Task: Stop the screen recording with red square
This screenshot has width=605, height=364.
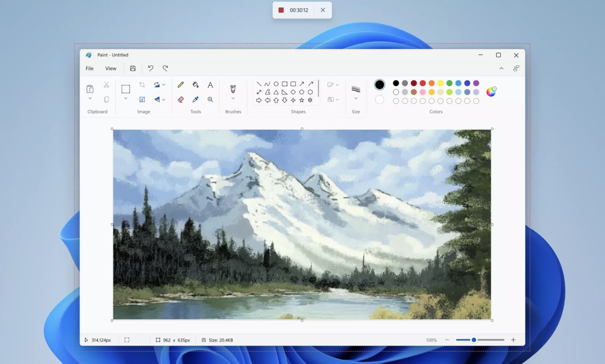Action: click(x=281, y=10)
